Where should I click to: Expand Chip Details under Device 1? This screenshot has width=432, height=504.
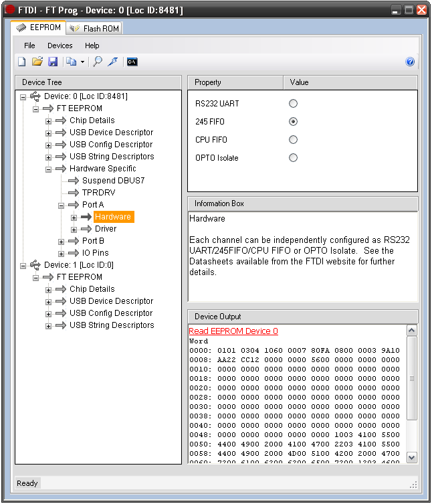[48, 290]
